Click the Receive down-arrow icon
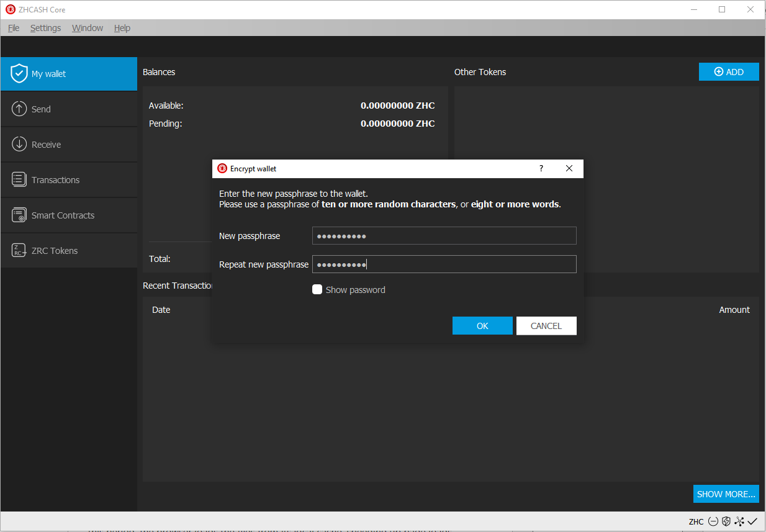Screen dimensions: 766x532 click(x=19, y=144)
